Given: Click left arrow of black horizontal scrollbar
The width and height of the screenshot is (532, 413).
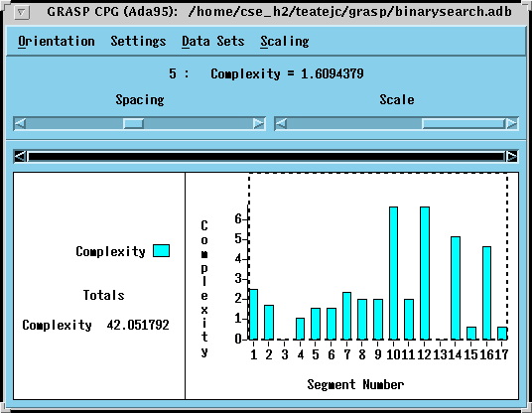Looking at the screenshot, I should [21, 157].
